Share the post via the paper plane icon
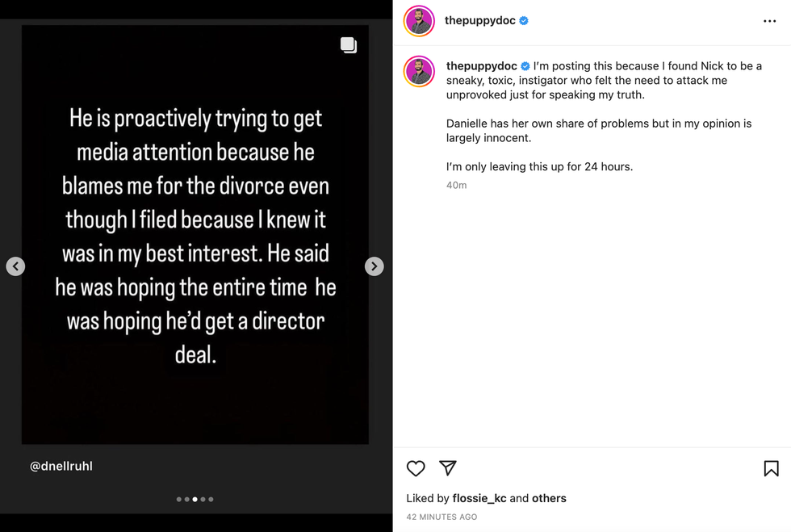 (448, 468)
